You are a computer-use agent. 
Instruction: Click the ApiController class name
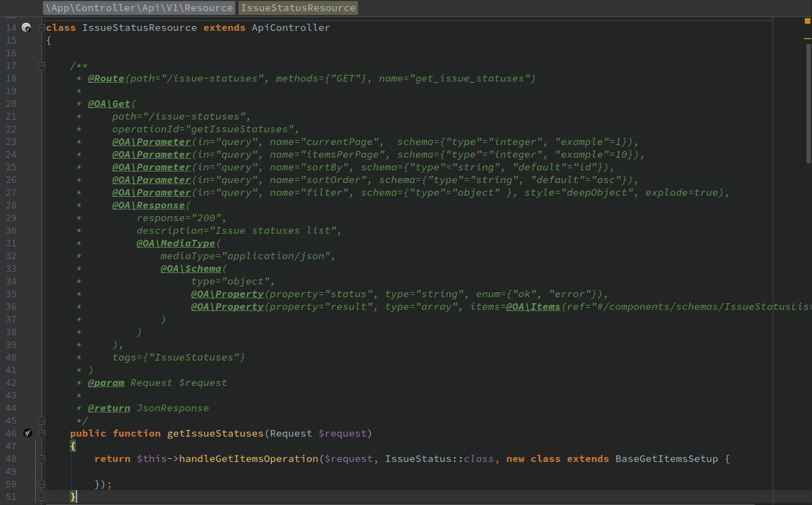tap(291, 28)
